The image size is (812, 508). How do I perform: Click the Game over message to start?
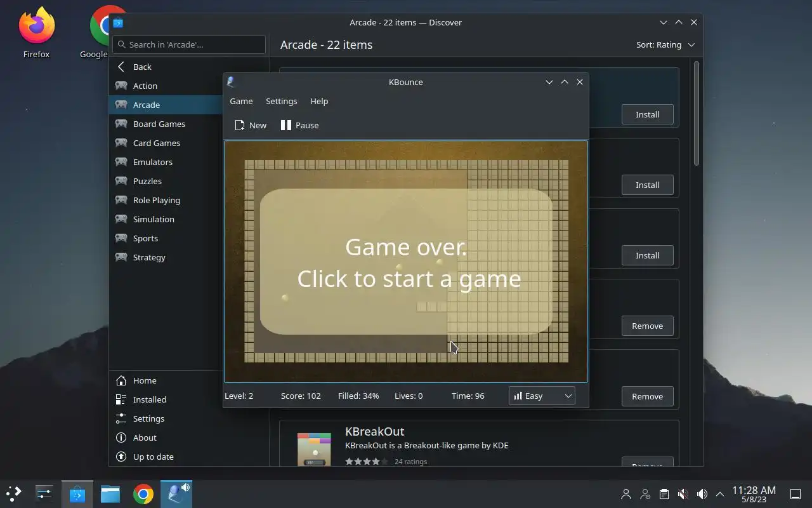tap(406, 262)
